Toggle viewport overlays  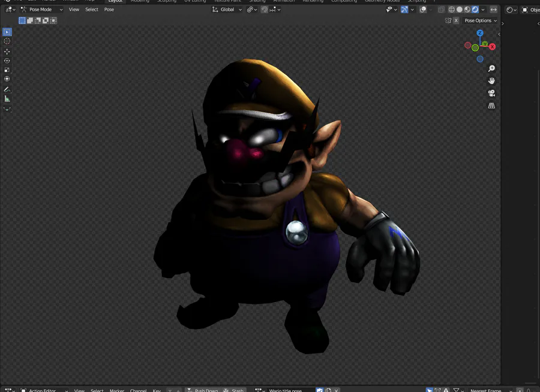[423, 10]
